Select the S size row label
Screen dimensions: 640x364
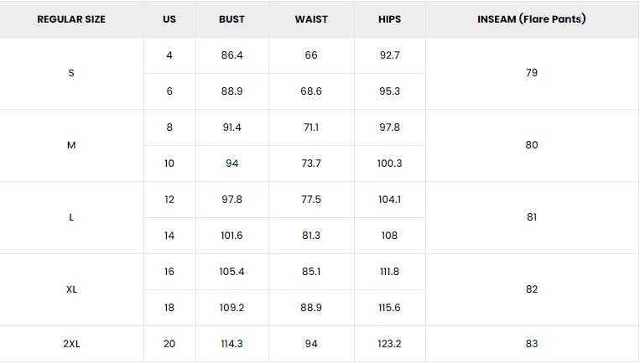[71, 73]
